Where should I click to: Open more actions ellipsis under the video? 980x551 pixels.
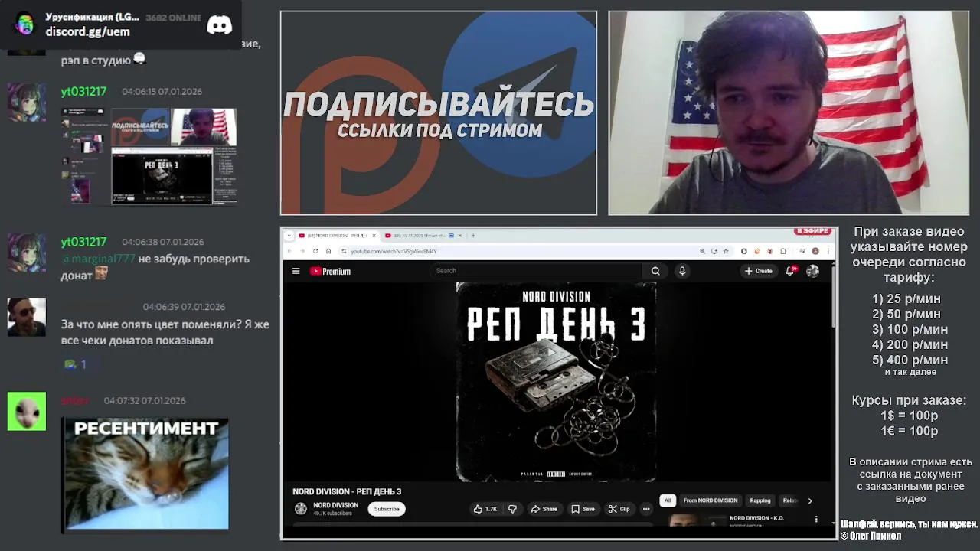646,509
